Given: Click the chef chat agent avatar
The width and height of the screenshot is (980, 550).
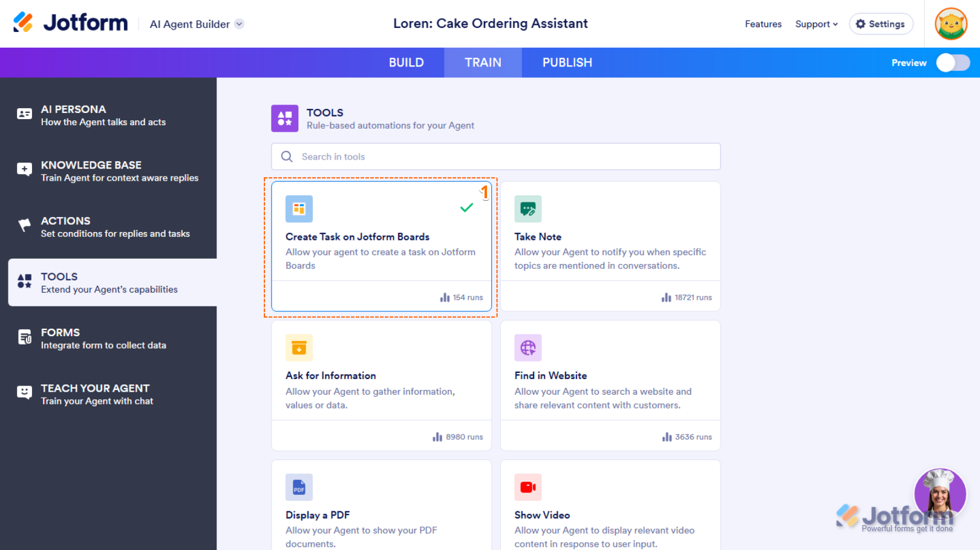Looking at the screenshot, I should click(940, 494).
